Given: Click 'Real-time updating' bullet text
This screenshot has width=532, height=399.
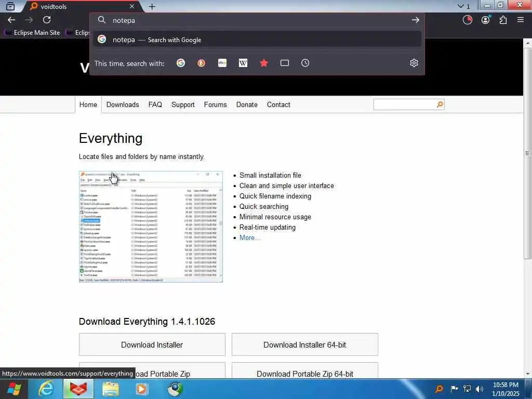Looking at the screenshot, I should point(268,227).
